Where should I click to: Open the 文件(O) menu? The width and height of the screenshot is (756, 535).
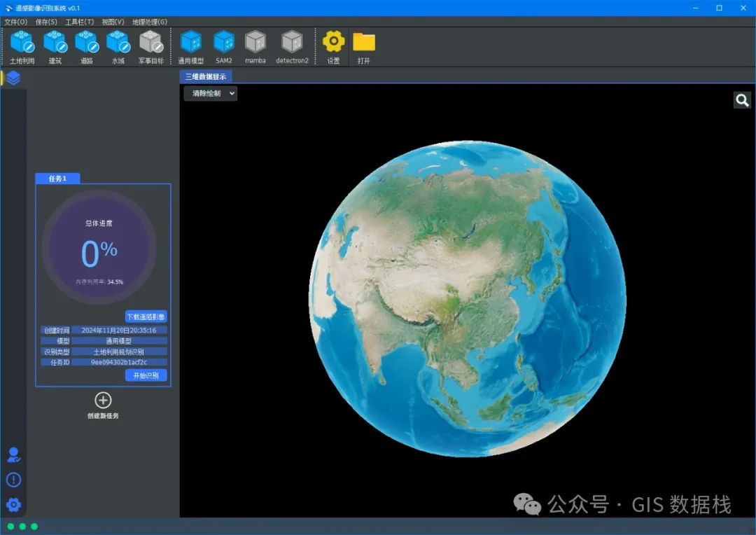pos(16,22)
